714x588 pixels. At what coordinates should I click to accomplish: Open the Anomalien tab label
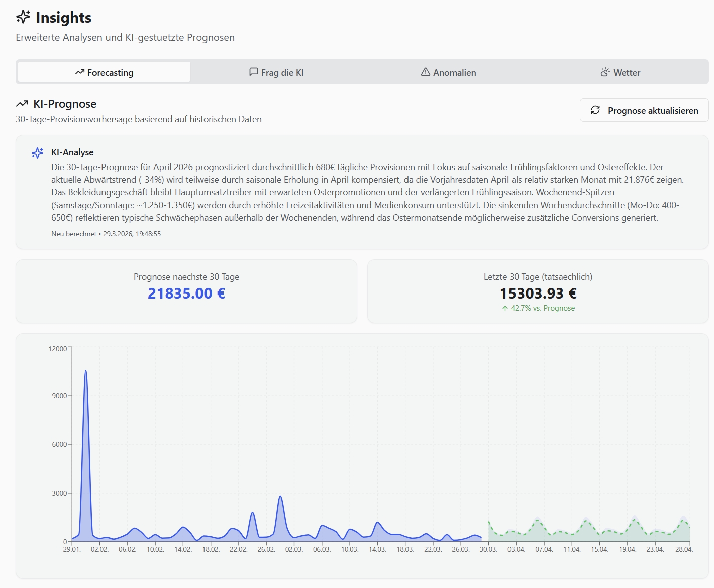(x=454, y=73)
